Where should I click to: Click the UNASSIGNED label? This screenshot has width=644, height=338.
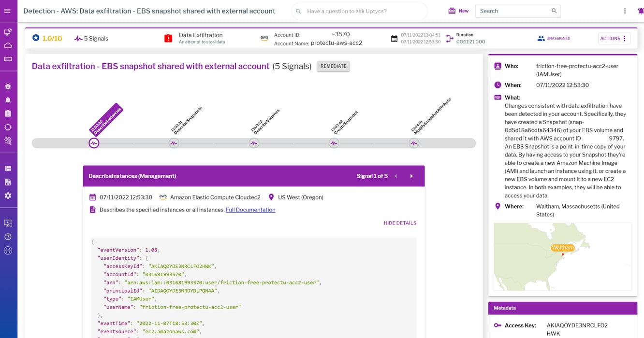pyautogui.click(x=558, y=38)
